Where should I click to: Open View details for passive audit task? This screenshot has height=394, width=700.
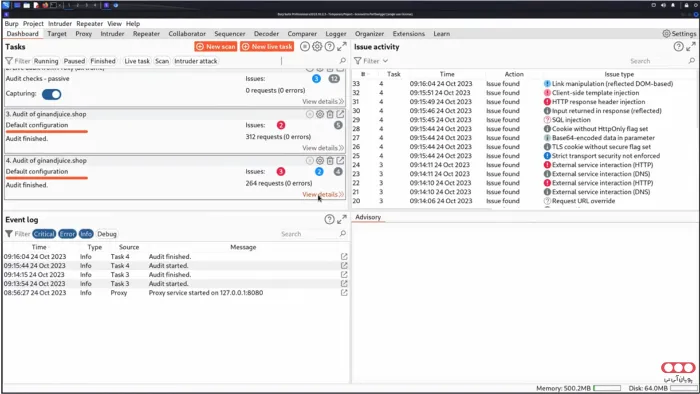pyautogui.click(x=323, y=102)
